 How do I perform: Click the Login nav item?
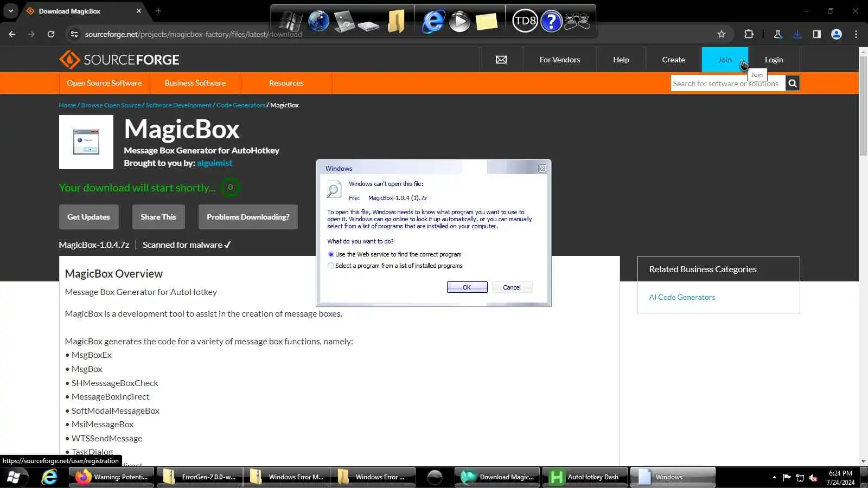coord(774,60)
